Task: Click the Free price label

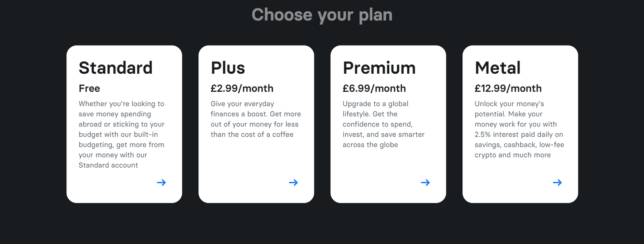Action: pos(89,89)
